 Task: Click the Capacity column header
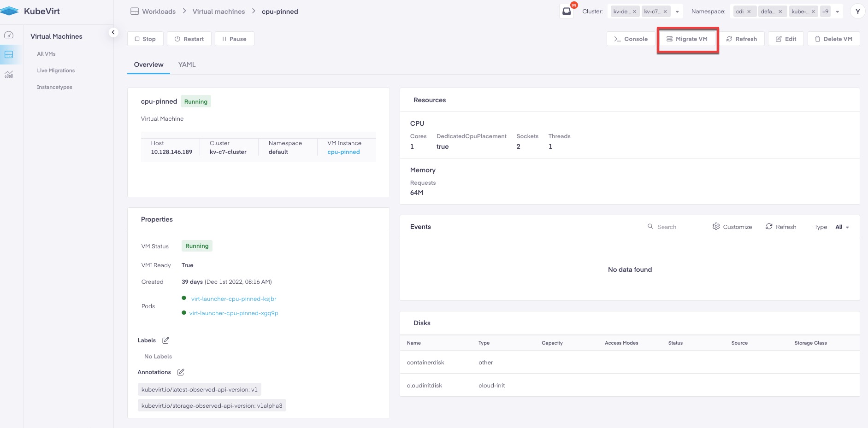point(552,343)
